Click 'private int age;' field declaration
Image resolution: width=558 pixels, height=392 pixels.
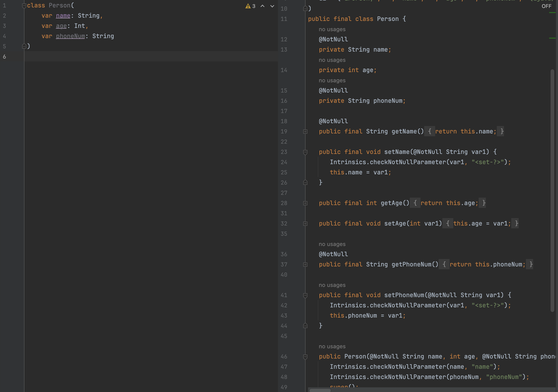pyautogui.click(x=348, y=70)
